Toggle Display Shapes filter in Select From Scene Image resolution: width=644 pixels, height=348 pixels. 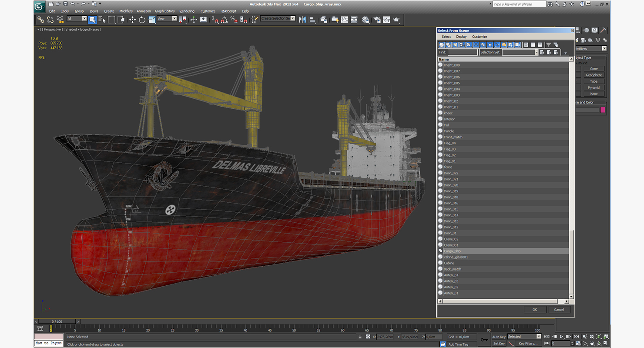click(449, 44)
